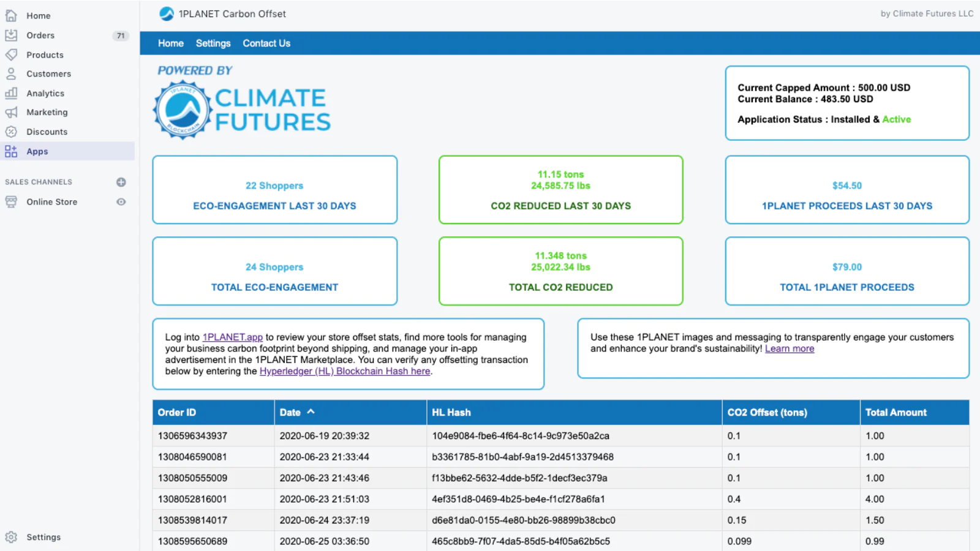Click the Climate Futures badge logo
The image size is (980, 551).
point(183,110)
